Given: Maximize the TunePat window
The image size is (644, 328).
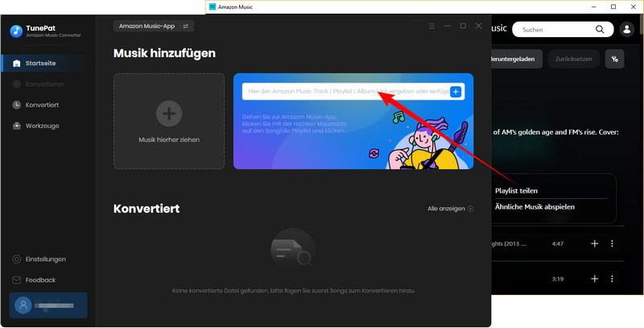Looking at the screenshot, I should [463, 26].
